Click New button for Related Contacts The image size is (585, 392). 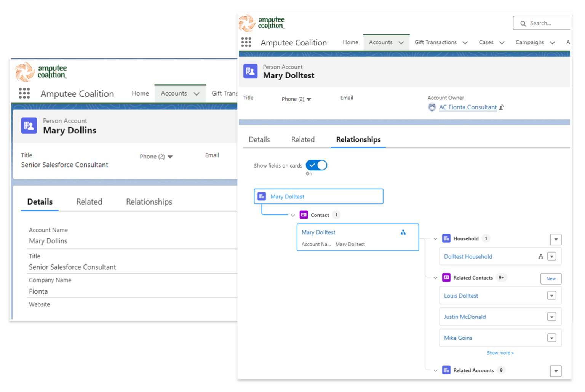(551, 278)
